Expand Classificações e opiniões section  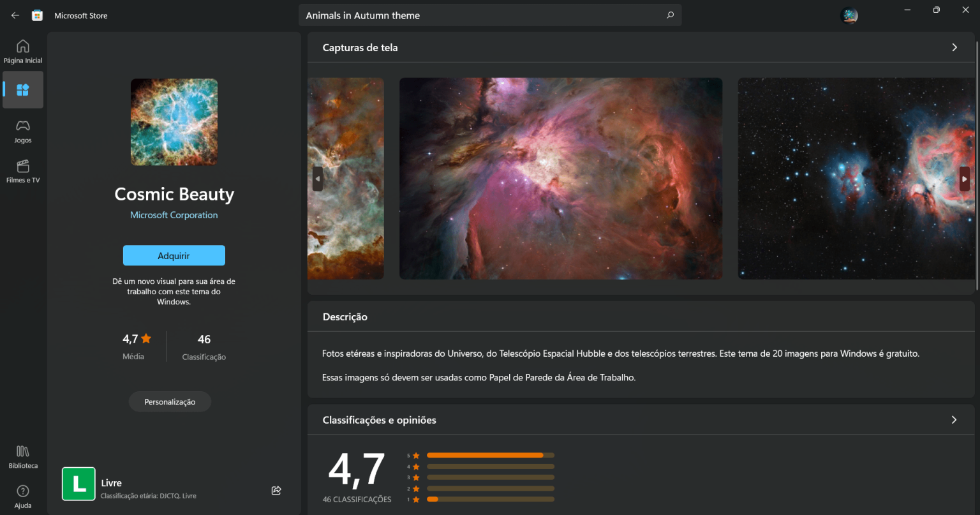[x=954, y=420]
